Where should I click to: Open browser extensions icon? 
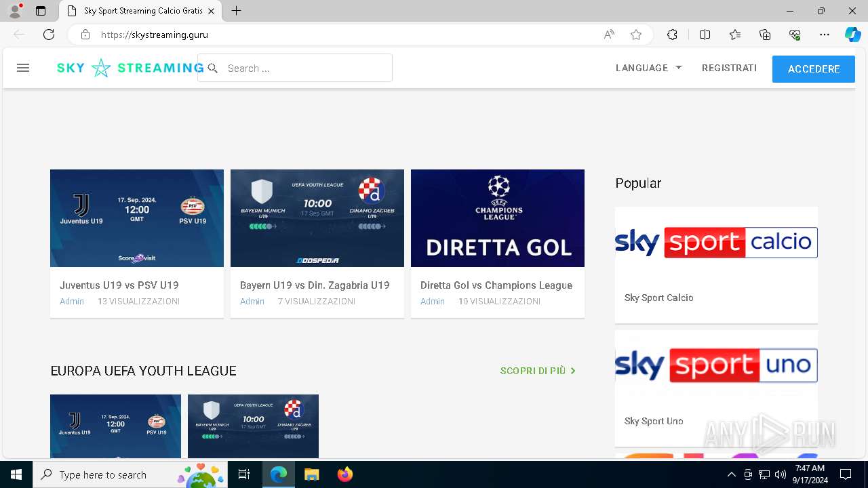[672, 35]
